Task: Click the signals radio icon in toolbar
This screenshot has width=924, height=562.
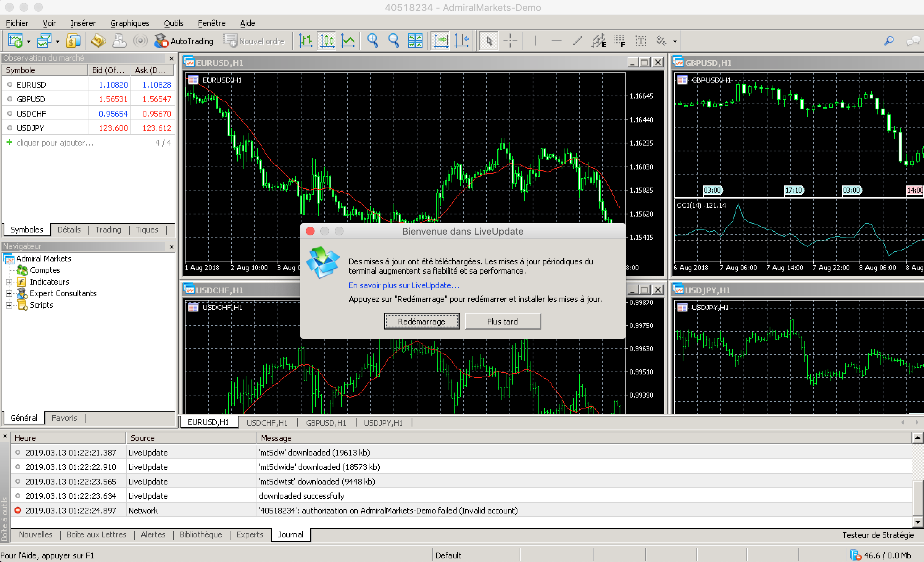Action: click(x=140, y=41)
